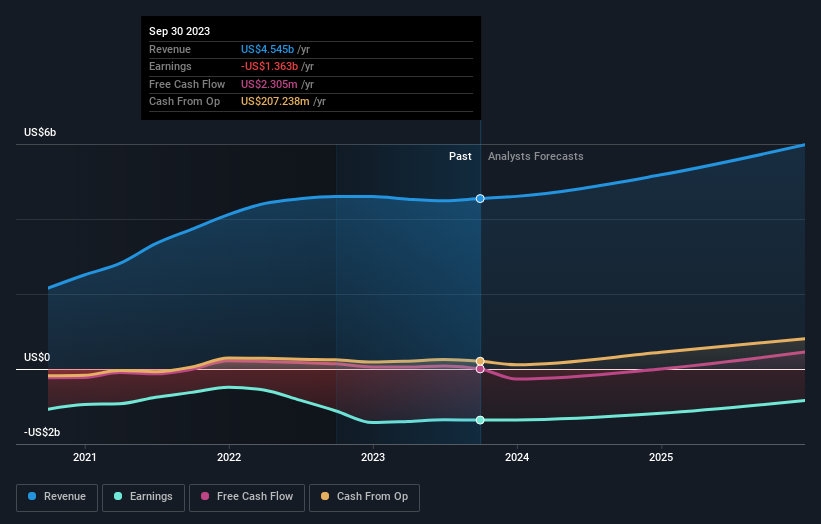Screen dimensions: 821x524
Task: Select the 2025 x-axis label
Action: pos(661,457)
